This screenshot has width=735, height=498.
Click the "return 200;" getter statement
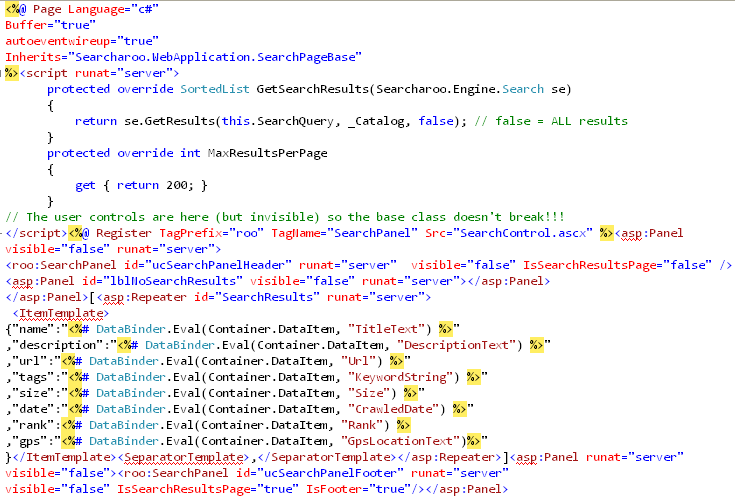coord(155,185)
